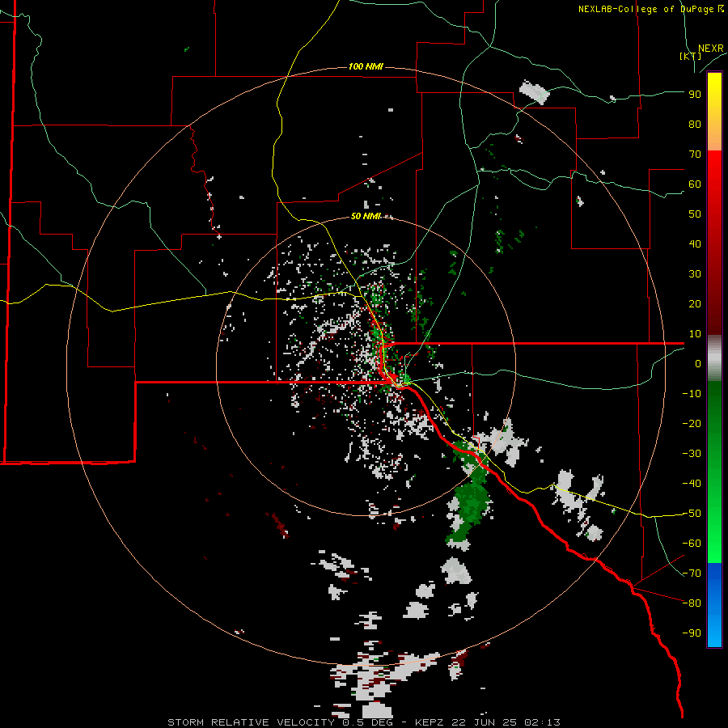
Task: Click the positive 50 knots scale label
Action: pyautogui.click(x=695, y=214)
